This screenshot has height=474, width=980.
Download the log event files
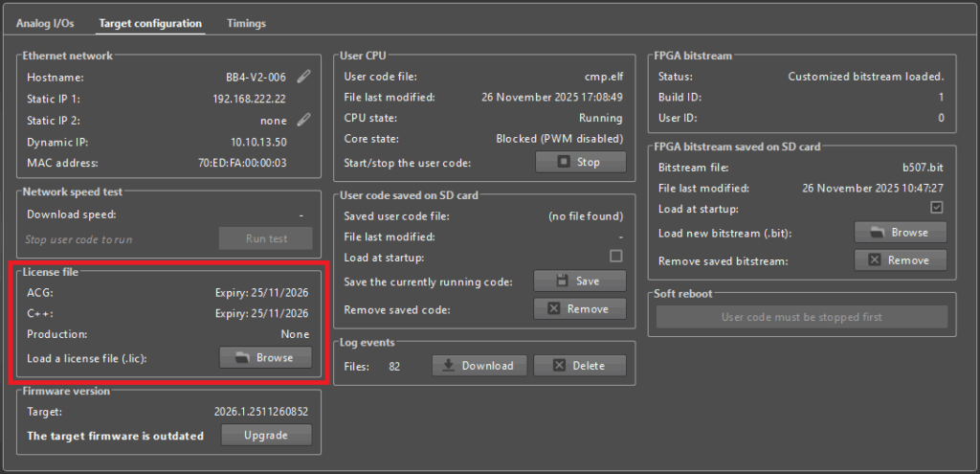tap(479, 366)
